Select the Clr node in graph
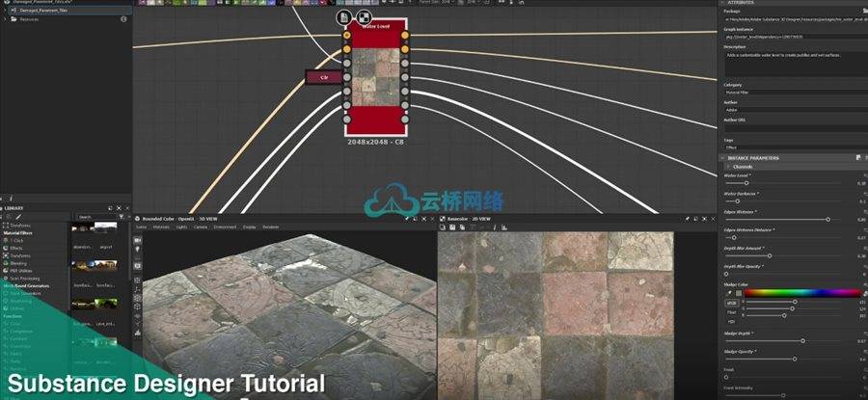 tap(324, 77)
